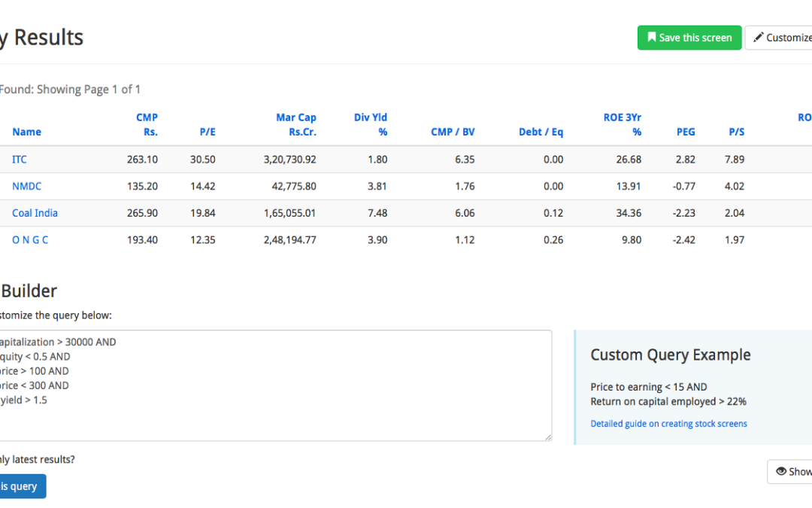Image resolution: width=812 pixels, height=508 pixels.
Task: Run the query using the blue button
Action: pyautogui.click(x=21, y=486)
